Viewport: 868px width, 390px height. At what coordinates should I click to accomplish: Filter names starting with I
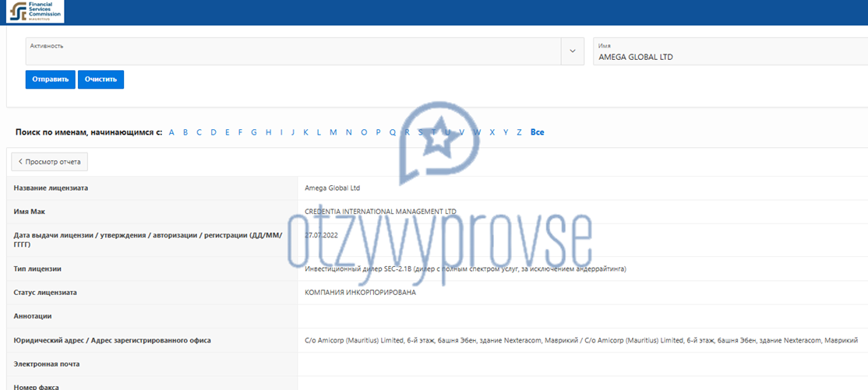click(x=281, y=132)
